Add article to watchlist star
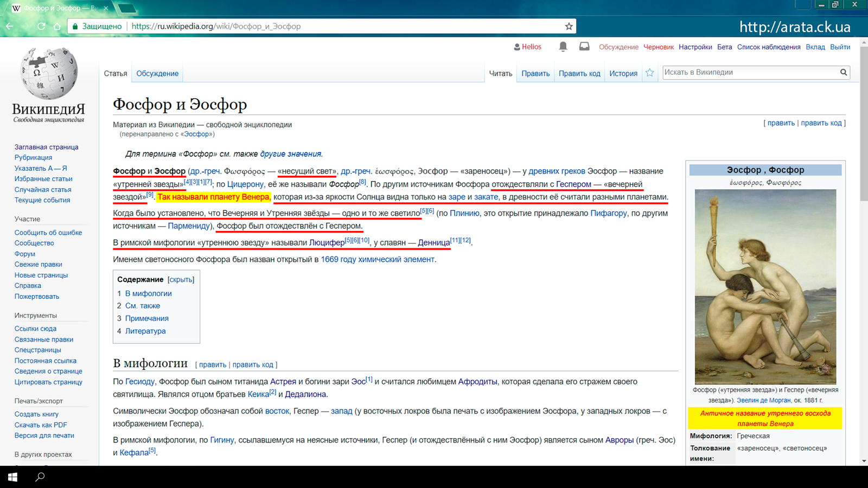The height and width of the screenshot is (488, 868). coord(649,73)
